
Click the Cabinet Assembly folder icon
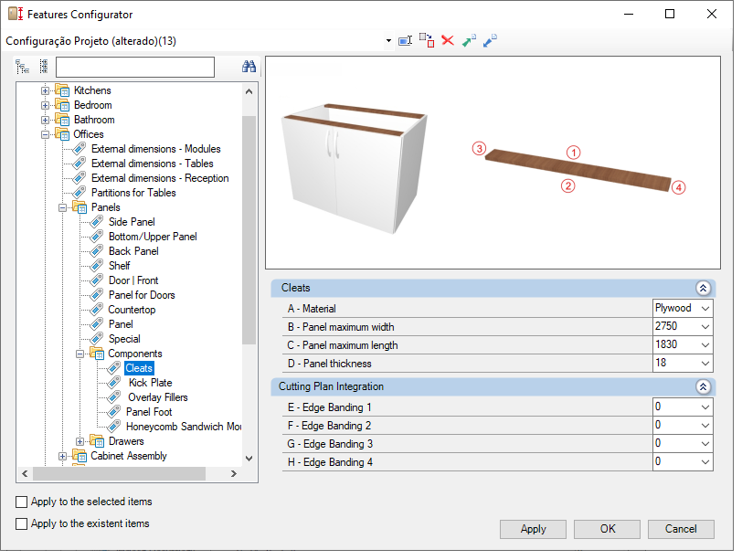click(x=79, y=456)
